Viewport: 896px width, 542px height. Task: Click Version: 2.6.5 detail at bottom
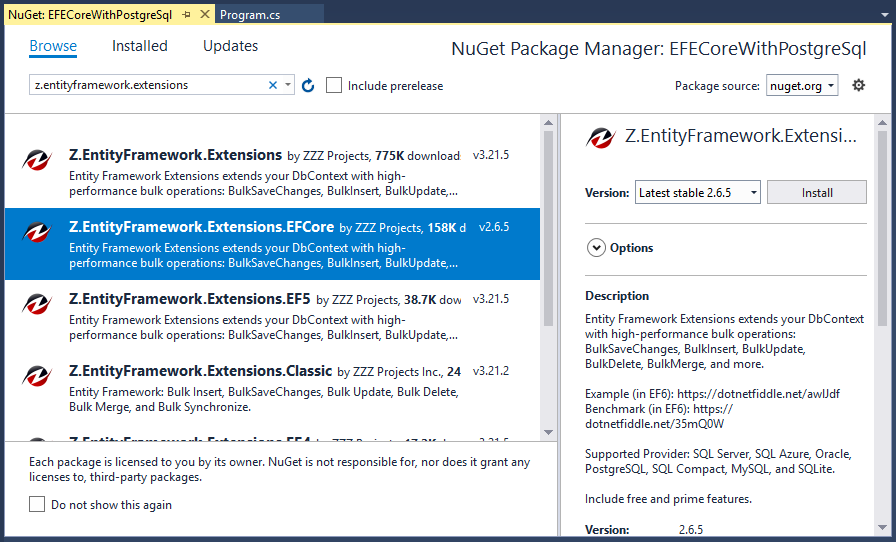click(644, 529)
